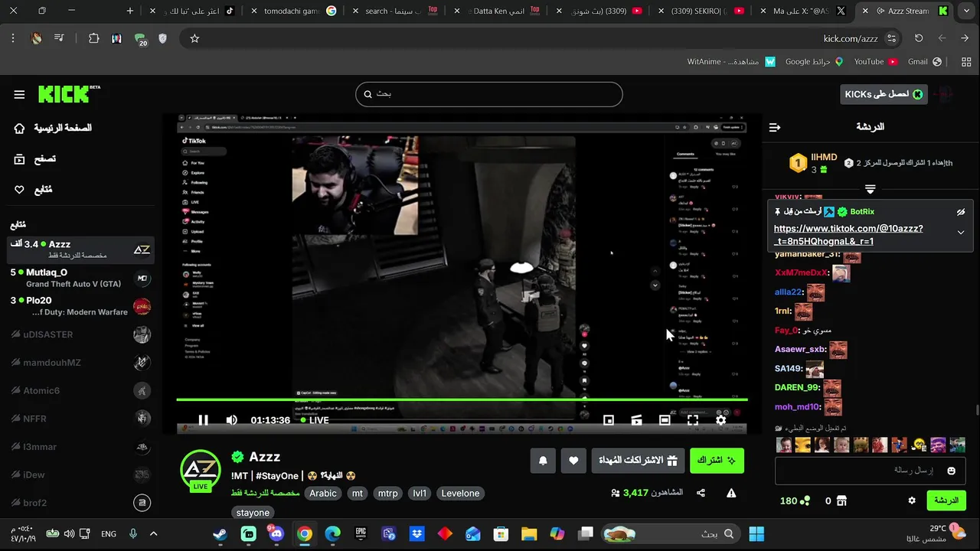Mute the stream volume

point(232,420)
